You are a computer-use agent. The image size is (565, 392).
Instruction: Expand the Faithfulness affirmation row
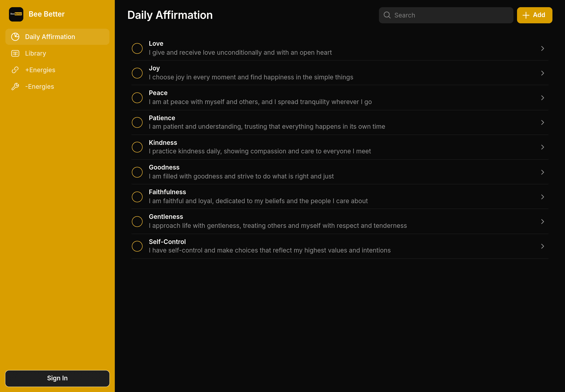click(543, 197)
